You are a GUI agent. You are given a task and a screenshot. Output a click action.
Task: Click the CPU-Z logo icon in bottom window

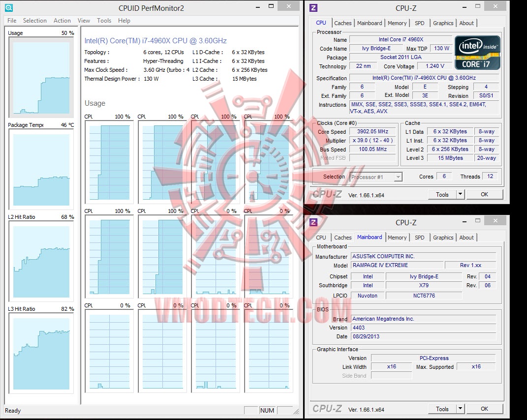(313, 222)
